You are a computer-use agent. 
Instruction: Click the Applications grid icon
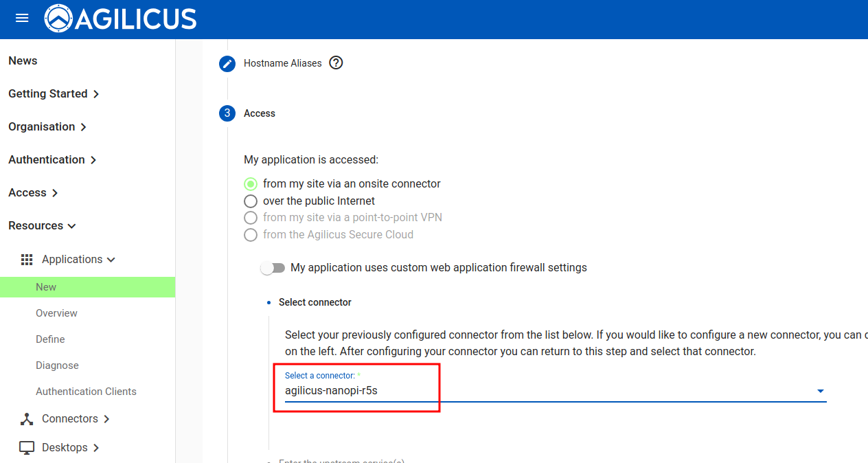point(27,260)
